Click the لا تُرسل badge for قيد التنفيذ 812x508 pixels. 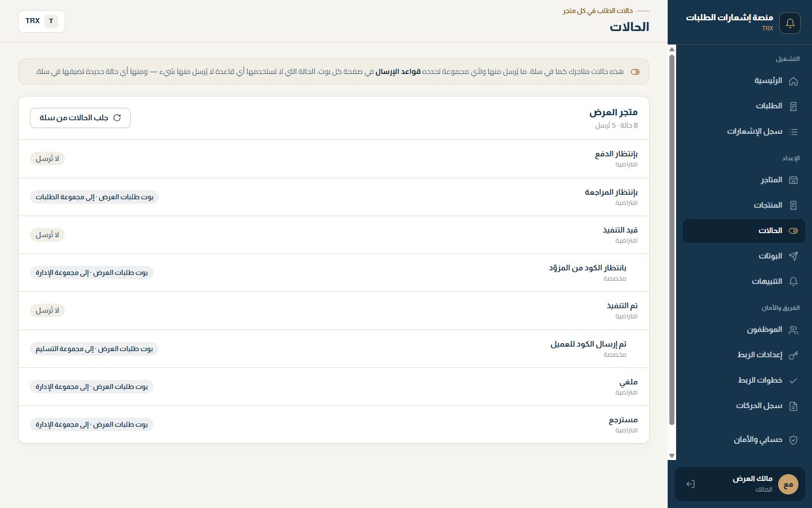pyautogui.click(x=47, y=235)
